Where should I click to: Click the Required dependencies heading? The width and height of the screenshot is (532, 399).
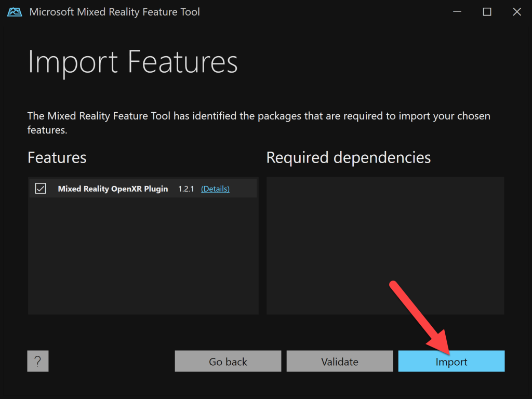coord(349,157)
